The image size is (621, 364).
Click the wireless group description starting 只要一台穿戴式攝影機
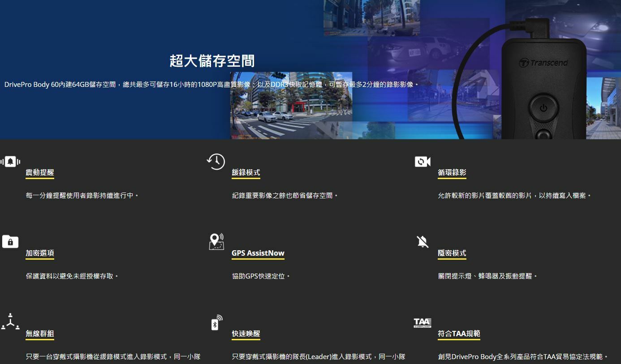click(x=113, y=357)
